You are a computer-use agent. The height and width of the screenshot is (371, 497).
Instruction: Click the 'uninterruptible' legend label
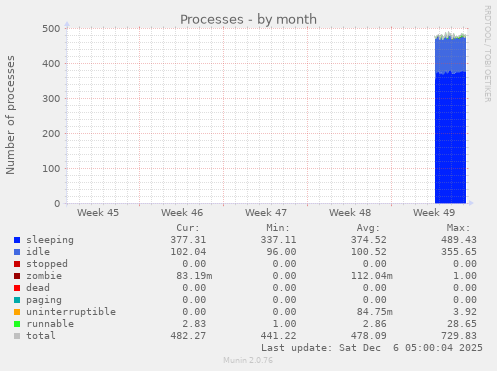71,312
